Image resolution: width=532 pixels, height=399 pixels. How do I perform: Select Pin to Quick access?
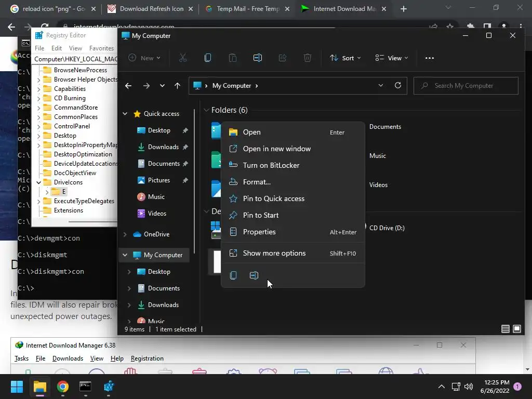(x=293, y=198)
